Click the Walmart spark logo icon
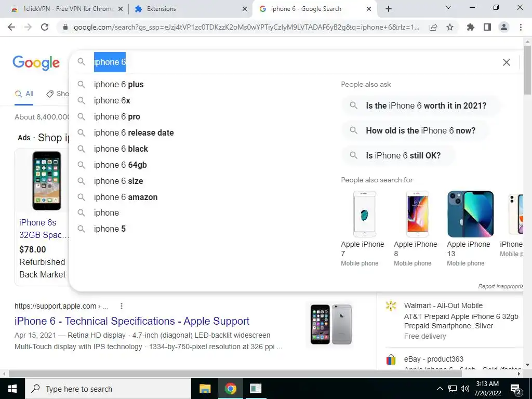 coord(391,305)
